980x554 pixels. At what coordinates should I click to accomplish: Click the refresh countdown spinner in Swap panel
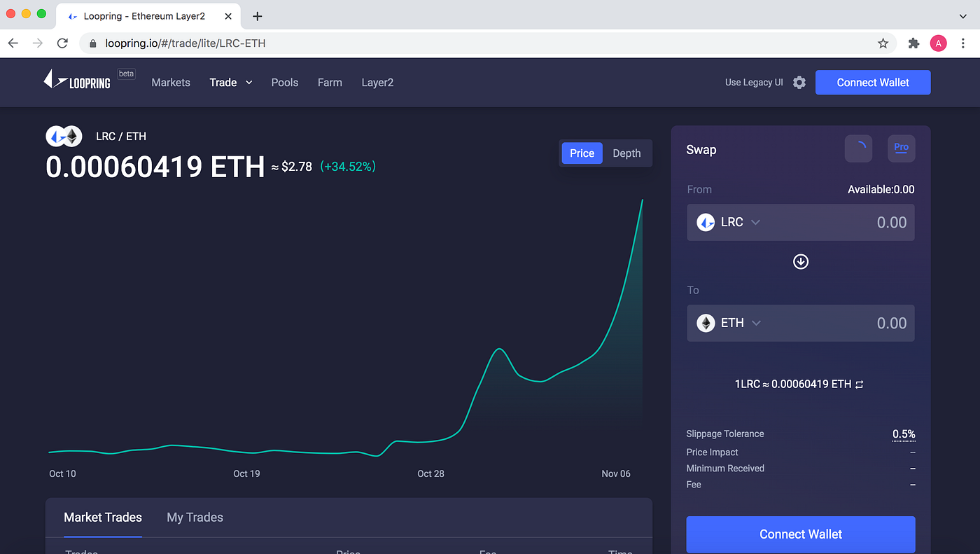[859, 148]
